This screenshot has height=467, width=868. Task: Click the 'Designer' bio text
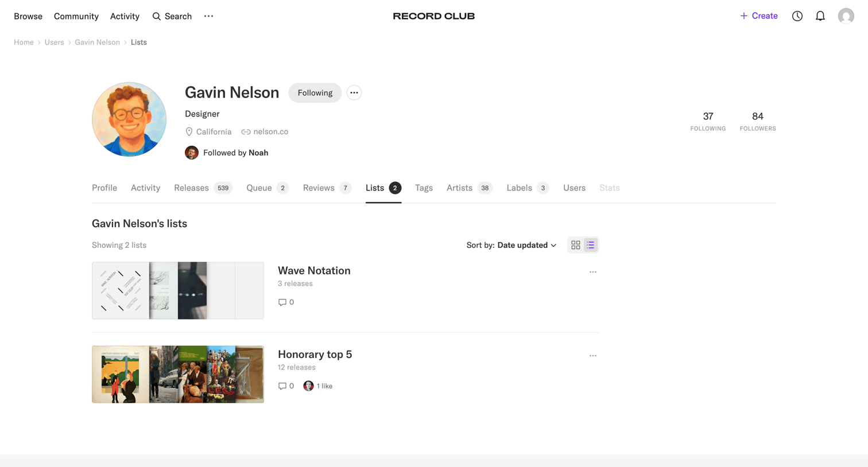point(202,114)
